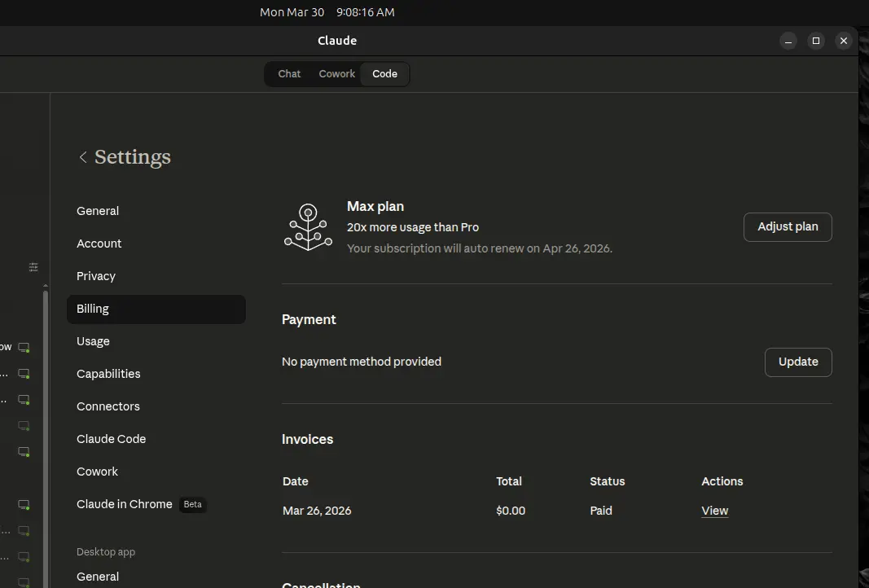The width and height of the screenshot is (869, 588).
Task: Close the Claude window
Action: pyautogui.click(x=844, y=41)
